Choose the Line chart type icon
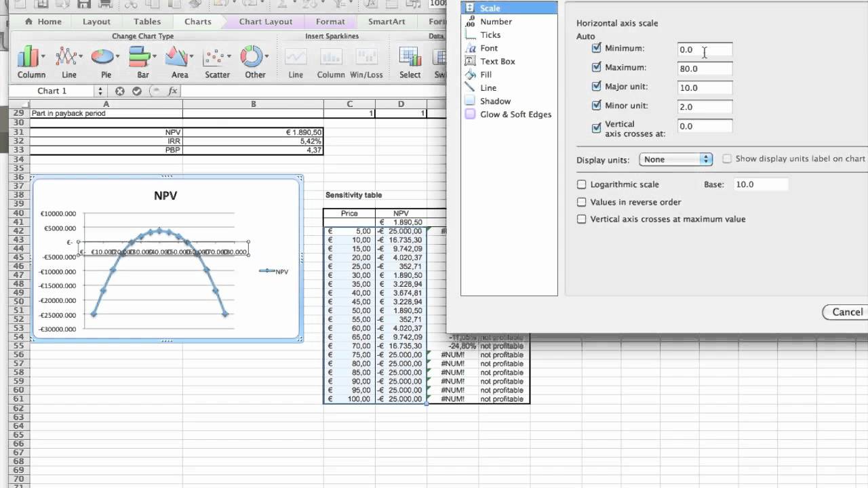Screen dimensions: 868x488 [66, 56]
